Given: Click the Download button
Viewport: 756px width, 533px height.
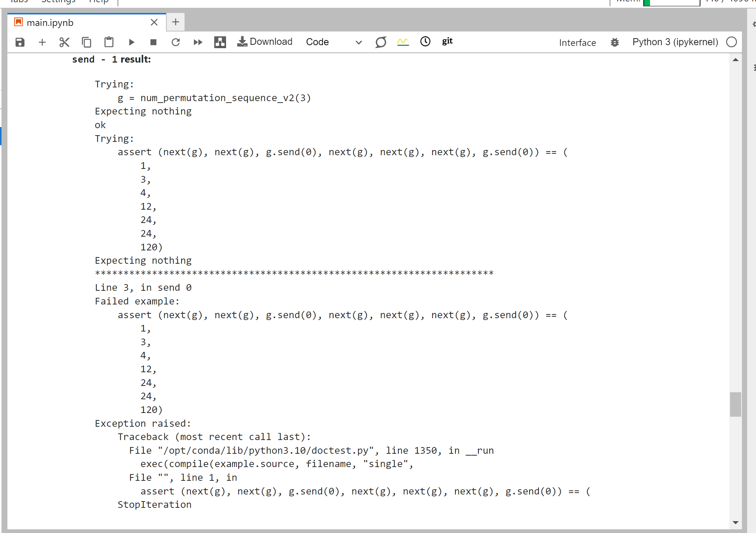Looking at the screenshot, I should point(265,42).
